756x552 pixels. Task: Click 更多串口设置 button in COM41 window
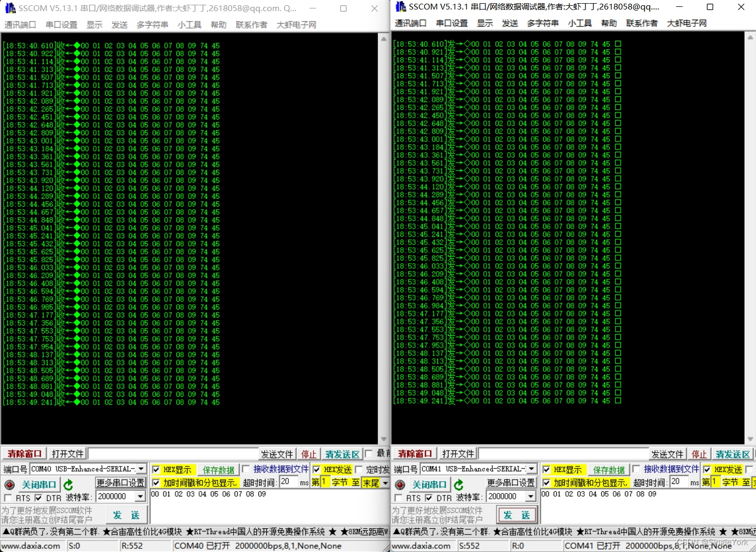coord(511,483)
